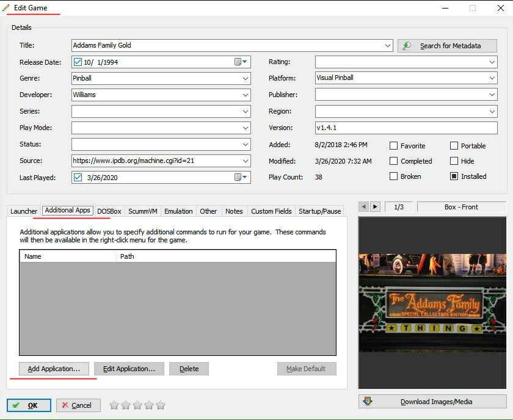The image size is (513, 420).
Task: Click Download Images/Media button
Action: (x=432, y=401)
